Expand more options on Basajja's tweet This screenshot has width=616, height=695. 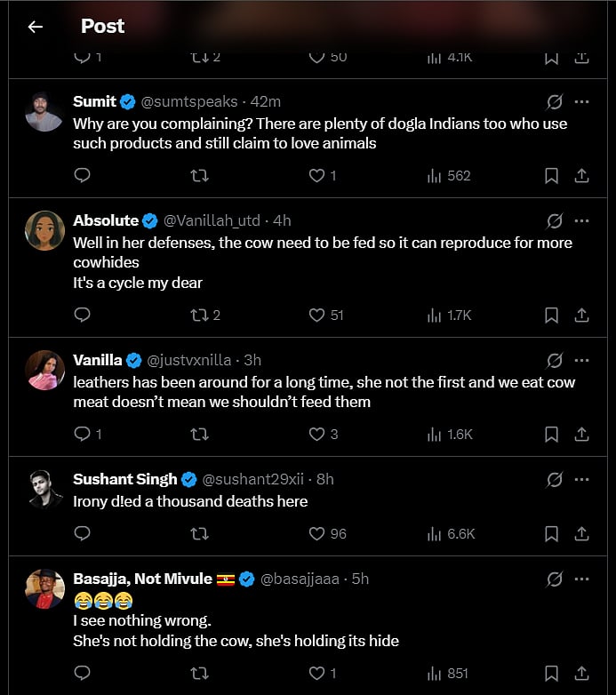click(582, 579)
